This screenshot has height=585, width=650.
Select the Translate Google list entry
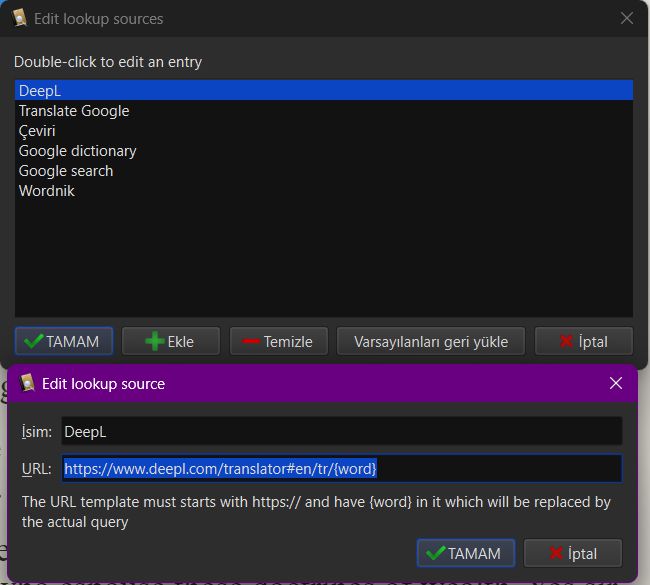(324, 111)
